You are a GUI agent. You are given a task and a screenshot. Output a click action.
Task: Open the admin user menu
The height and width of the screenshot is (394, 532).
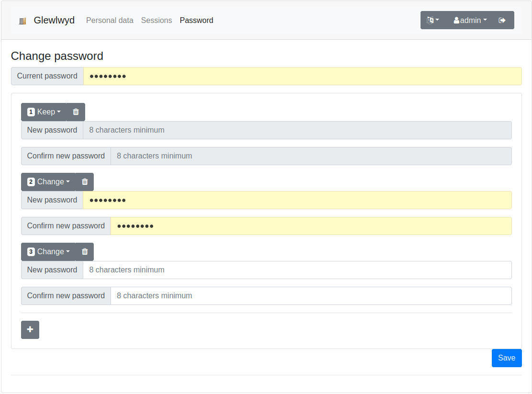pyautogui.click(x=470, y=21)
